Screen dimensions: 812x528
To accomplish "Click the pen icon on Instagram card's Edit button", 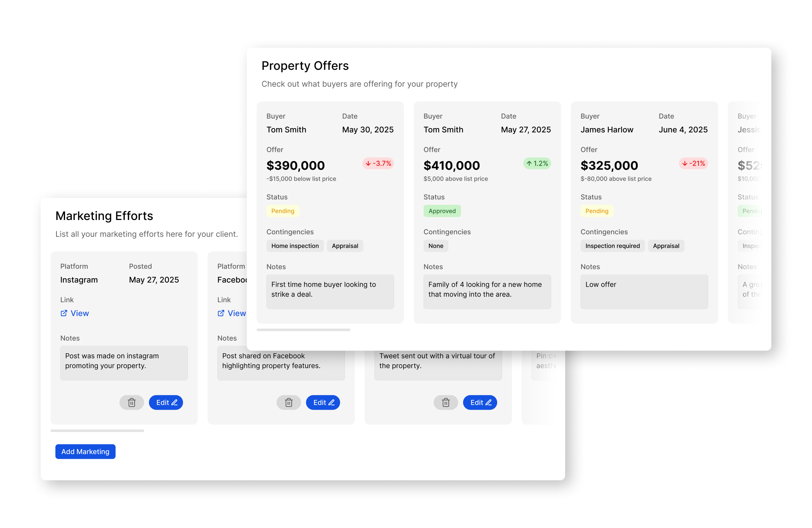I will 174,402.
